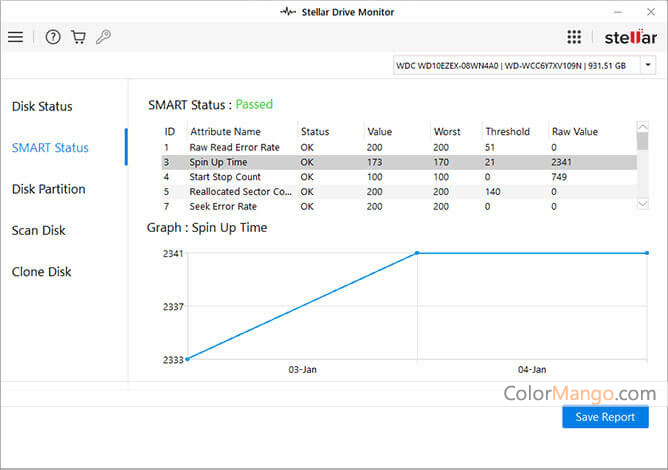
Task: Switch to Clone Disk section
Action: point(40,271)
